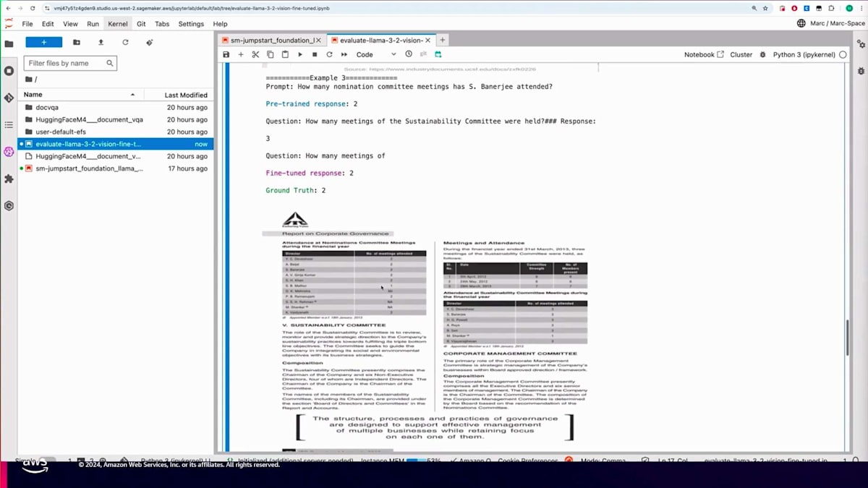The image size is (868, 488).
Task: Open running terminals and kernels sidebar
Action: (x=9, y=71)
